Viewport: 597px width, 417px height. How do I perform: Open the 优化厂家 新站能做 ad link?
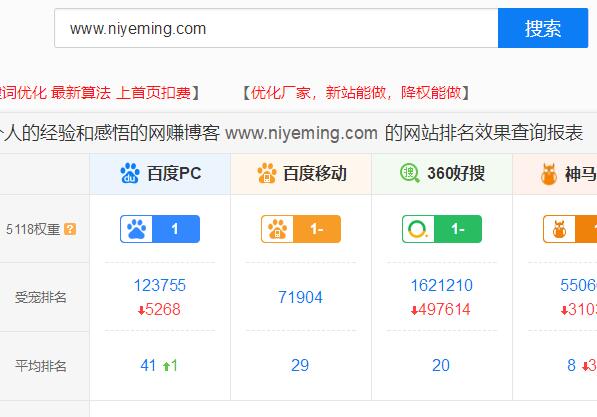tap(356, 93)
